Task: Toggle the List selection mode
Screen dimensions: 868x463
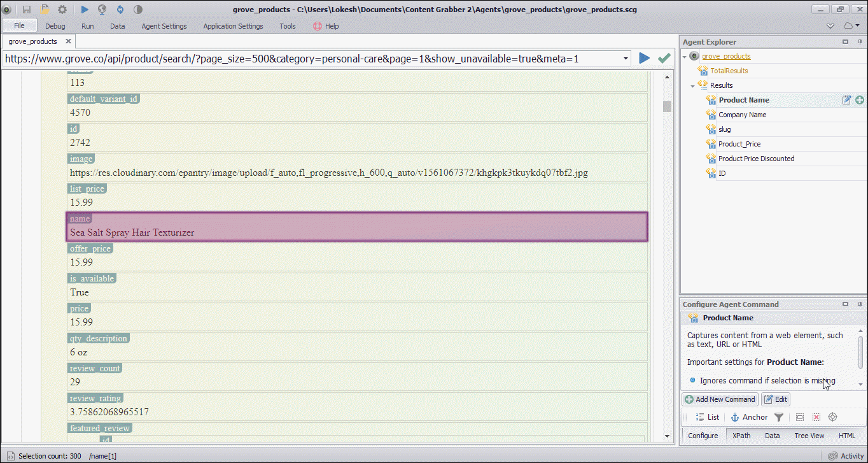Action: (707, 417)
